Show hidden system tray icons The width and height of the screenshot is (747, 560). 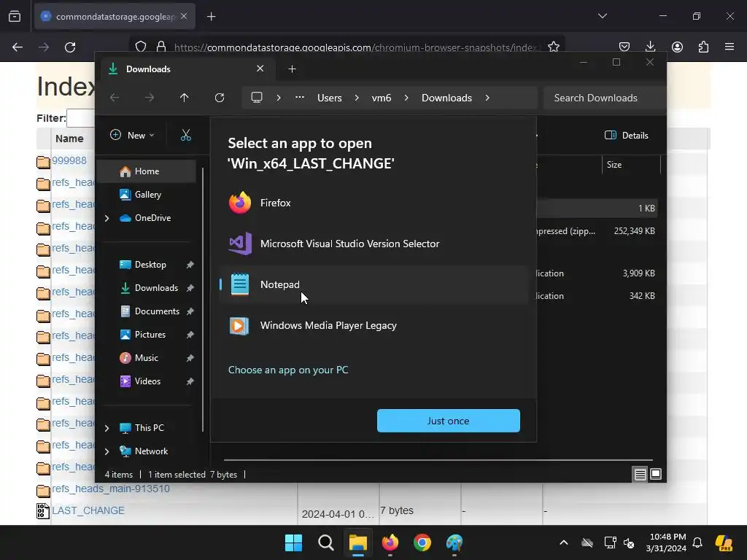click(x=564, y=542)
